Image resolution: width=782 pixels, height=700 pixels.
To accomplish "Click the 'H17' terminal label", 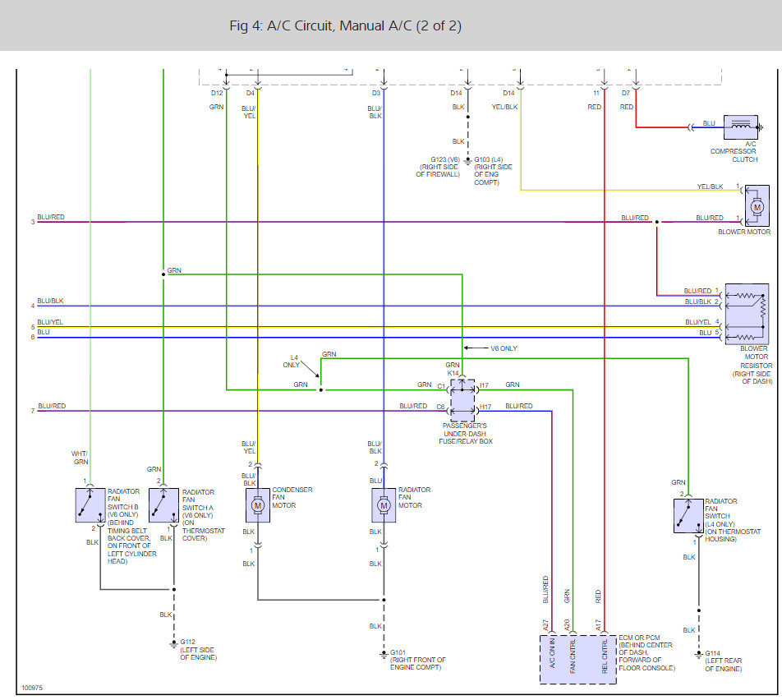I will [485, 407].
